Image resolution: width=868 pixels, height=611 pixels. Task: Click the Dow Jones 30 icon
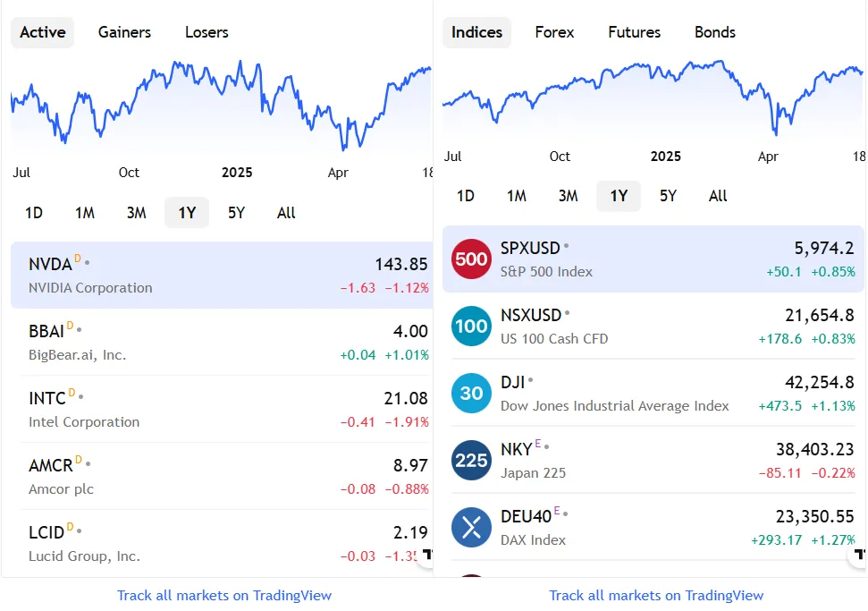point(471,394)
